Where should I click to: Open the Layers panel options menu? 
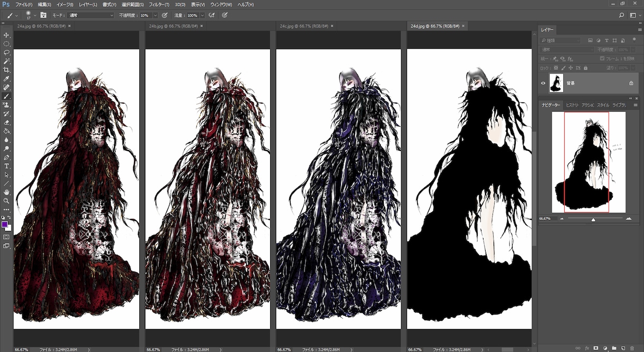(x=639, y=30)
